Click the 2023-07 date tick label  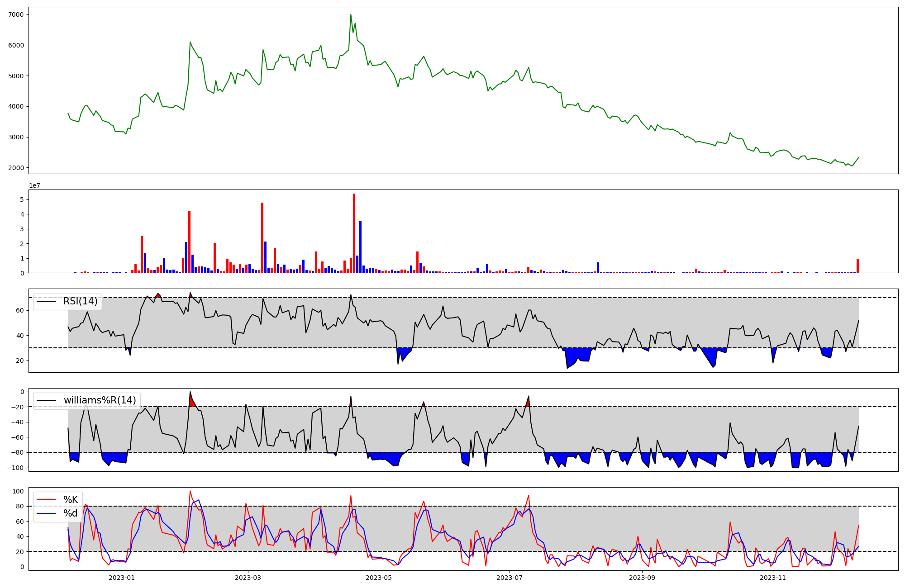[x=510, y=578]
